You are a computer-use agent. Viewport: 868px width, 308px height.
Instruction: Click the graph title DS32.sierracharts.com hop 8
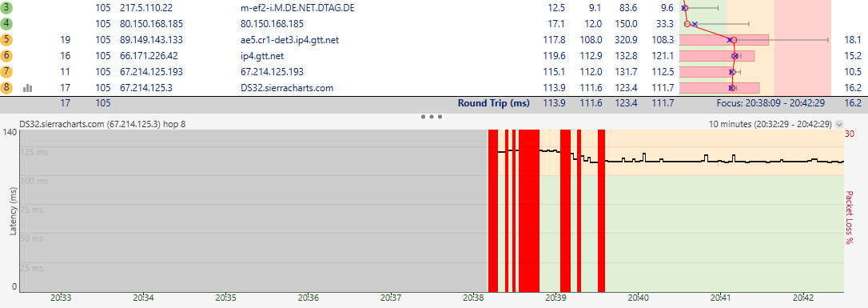[102, 125]
